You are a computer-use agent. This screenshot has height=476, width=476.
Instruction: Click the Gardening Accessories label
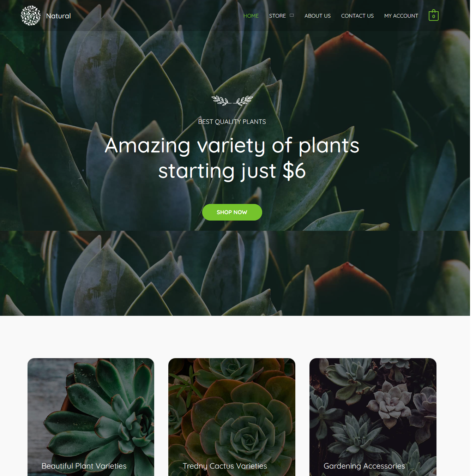tap(364, 466)
